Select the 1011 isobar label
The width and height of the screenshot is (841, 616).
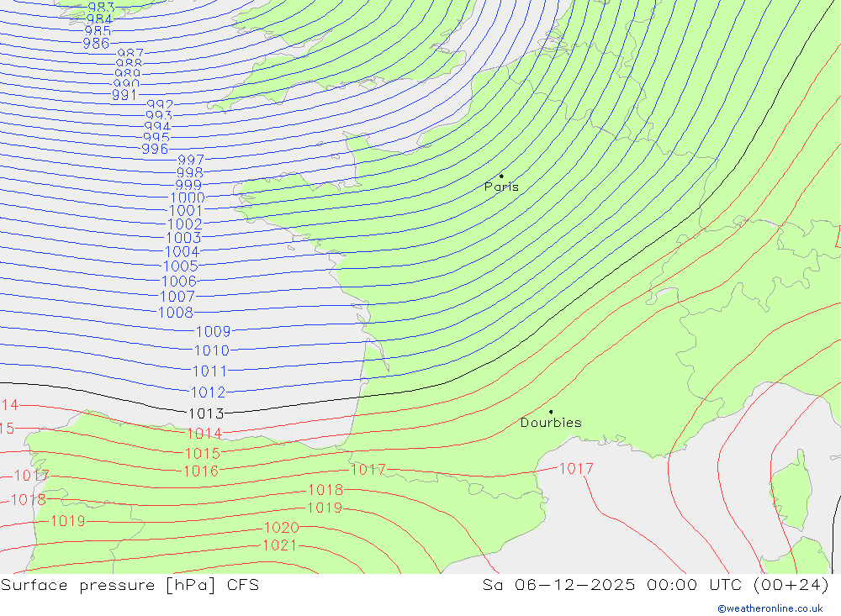[x=209, y=371]
